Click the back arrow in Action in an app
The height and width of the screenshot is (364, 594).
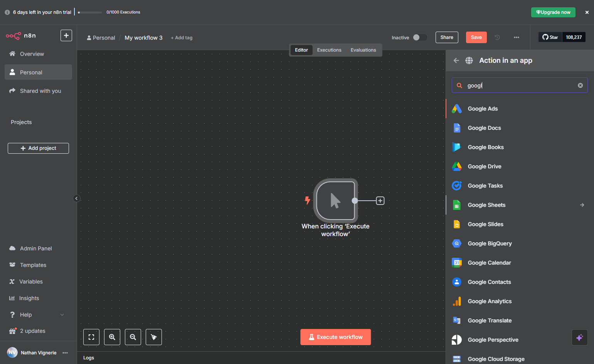click(456, 60)
